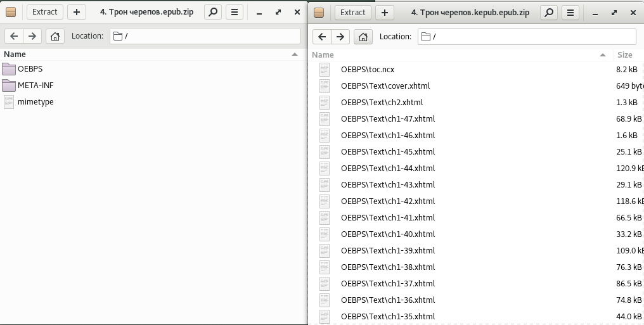Open search in epub.zip window
This screenshot has width=644, height=325.
click(213, 12)
